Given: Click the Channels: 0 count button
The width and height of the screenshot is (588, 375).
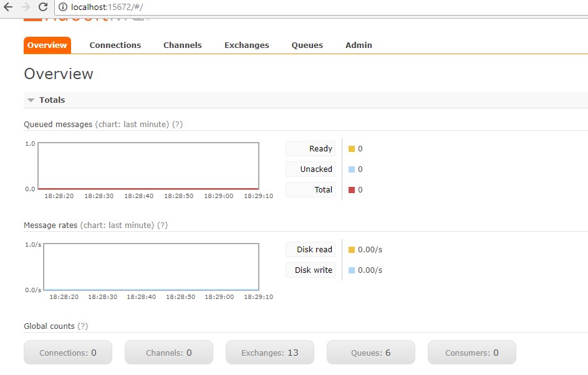Looking at the screenshot, I should click(x=169, y=353).
